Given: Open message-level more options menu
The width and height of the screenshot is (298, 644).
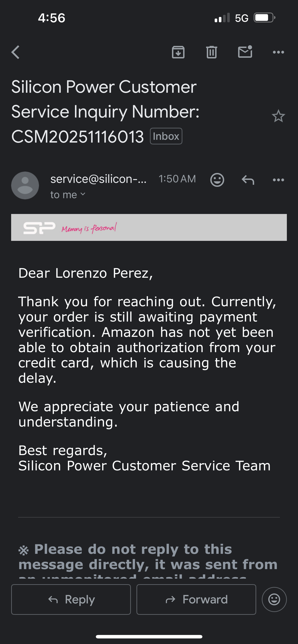Looking at the screenshot, I should (x=278, y=180).
